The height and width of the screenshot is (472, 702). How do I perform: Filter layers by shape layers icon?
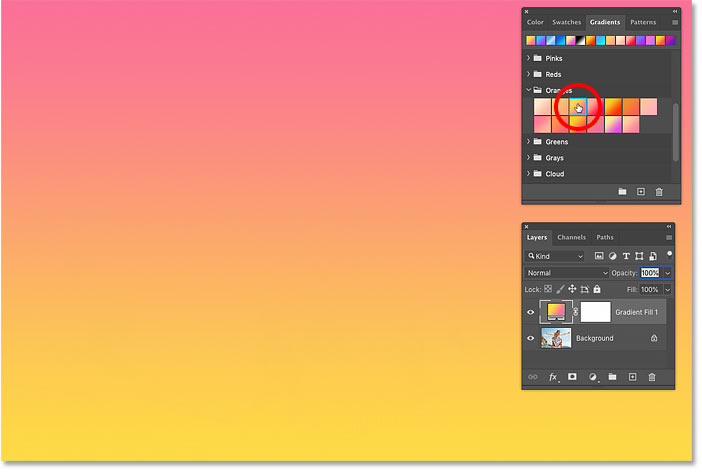pos(639,256)
